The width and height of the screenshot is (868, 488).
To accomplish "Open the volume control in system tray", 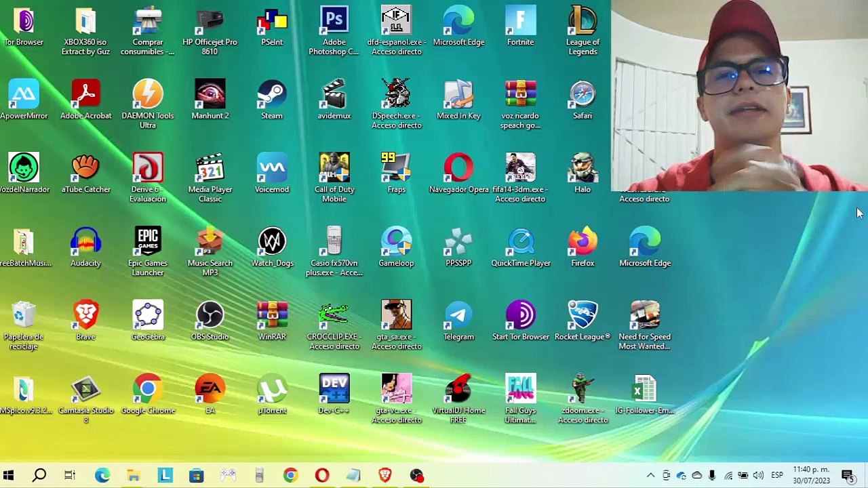I will [x=758, y=476].
